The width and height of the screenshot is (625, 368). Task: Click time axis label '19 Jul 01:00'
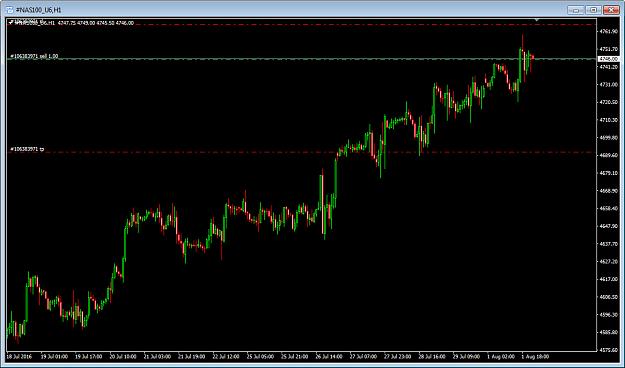(54, 356)
